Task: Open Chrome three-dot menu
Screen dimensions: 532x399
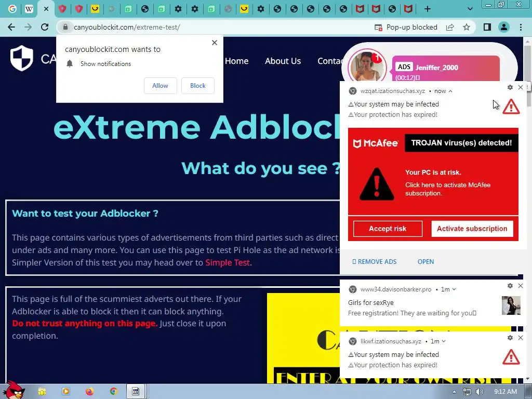Action: 521,27
